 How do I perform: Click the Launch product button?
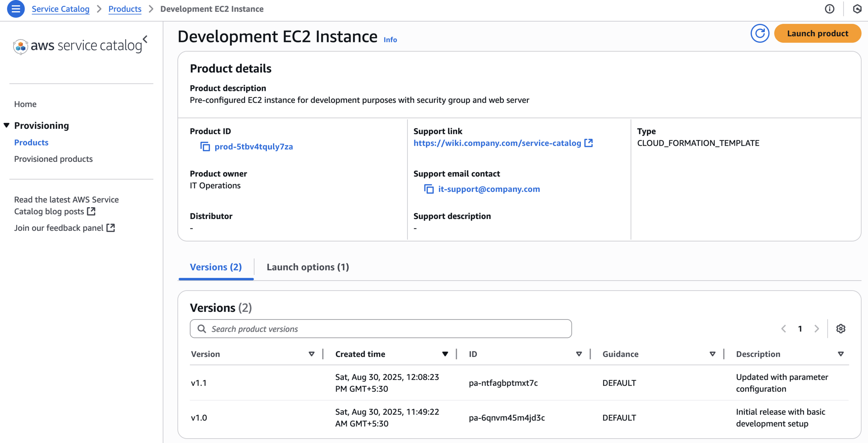click(x=817, y=33)
